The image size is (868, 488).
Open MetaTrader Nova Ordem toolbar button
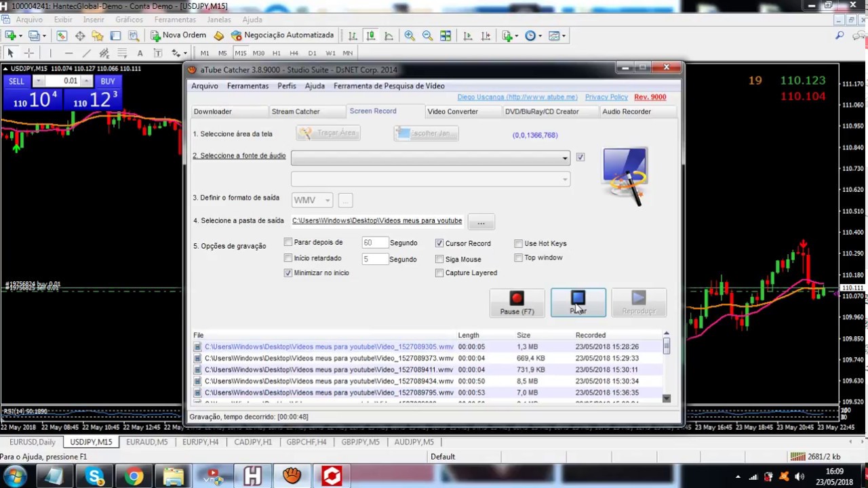[x=178, y=35]
